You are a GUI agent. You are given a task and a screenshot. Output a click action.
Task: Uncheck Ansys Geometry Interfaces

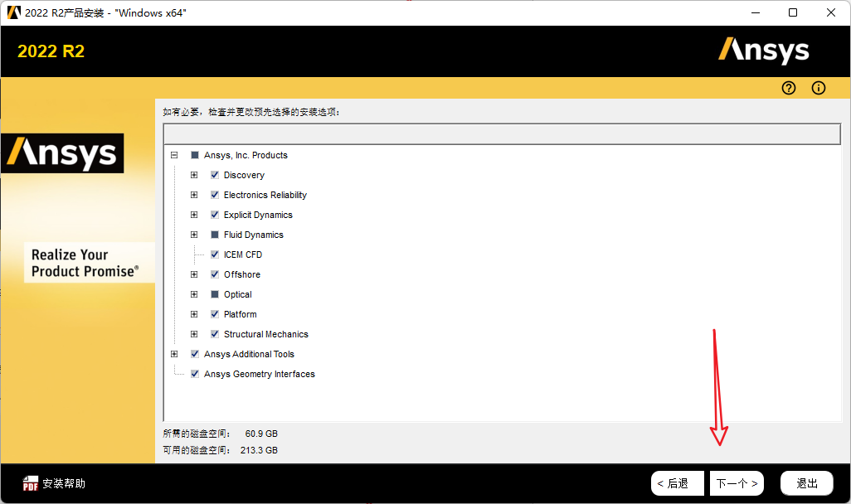coord(194,374)
